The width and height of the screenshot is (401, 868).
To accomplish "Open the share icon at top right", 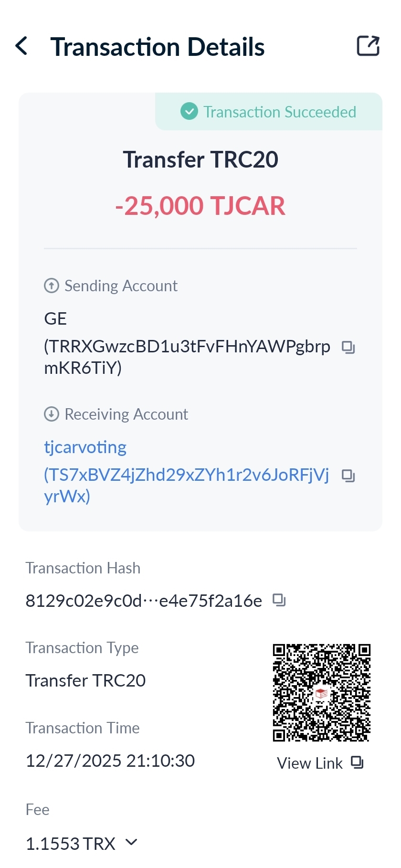I will tap(368, 46).
